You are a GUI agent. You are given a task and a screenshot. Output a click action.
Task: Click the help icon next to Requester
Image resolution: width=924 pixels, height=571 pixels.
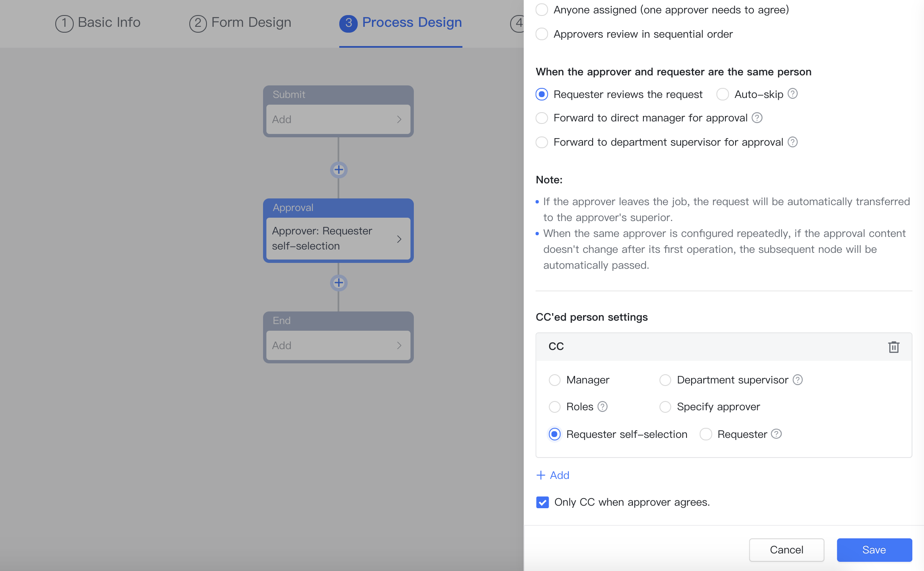[x=776, y=434]
